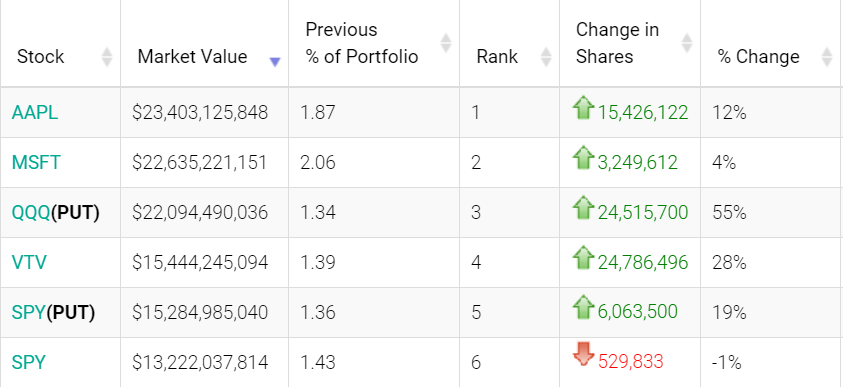843x387 pixels.
Task: Select the Rank column header text
Action: [x=497, y=56]
